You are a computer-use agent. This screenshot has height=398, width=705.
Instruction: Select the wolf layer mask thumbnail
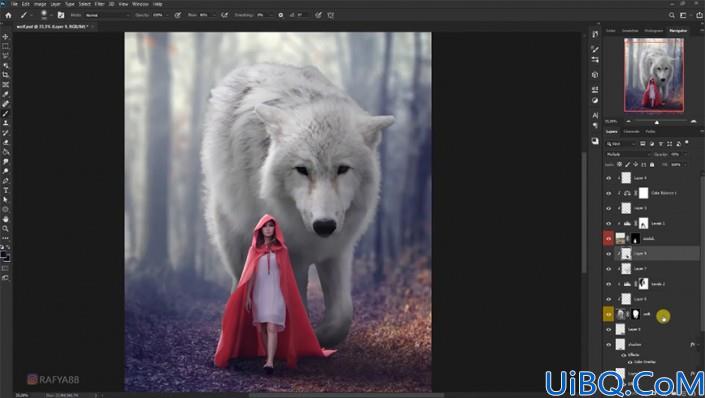click(x=636, y=314)
